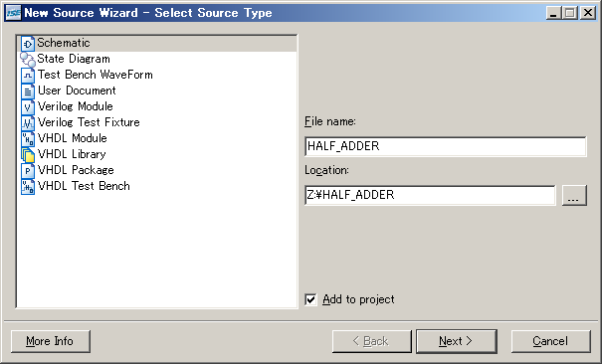The height and width of the screenshot is (364, 602).
Task: Pick the VHDL Library icon
Action: pos(28,154)
